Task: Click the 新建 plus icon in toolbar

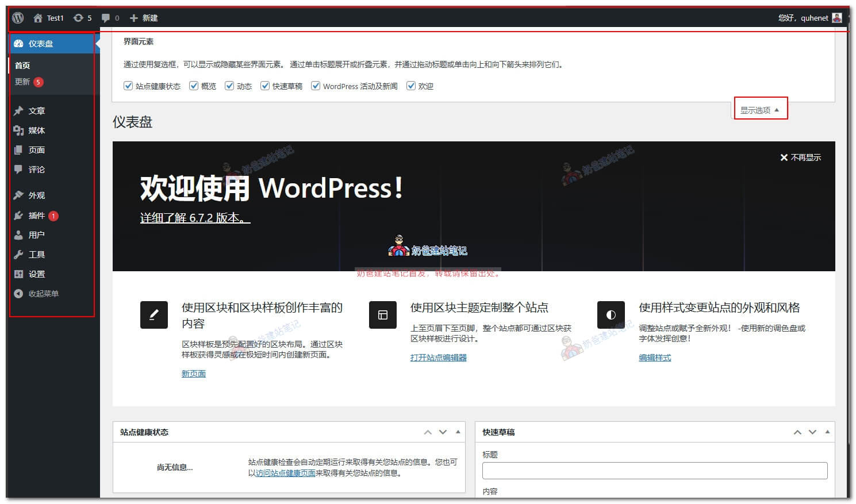Action: (x=133, y=17)
